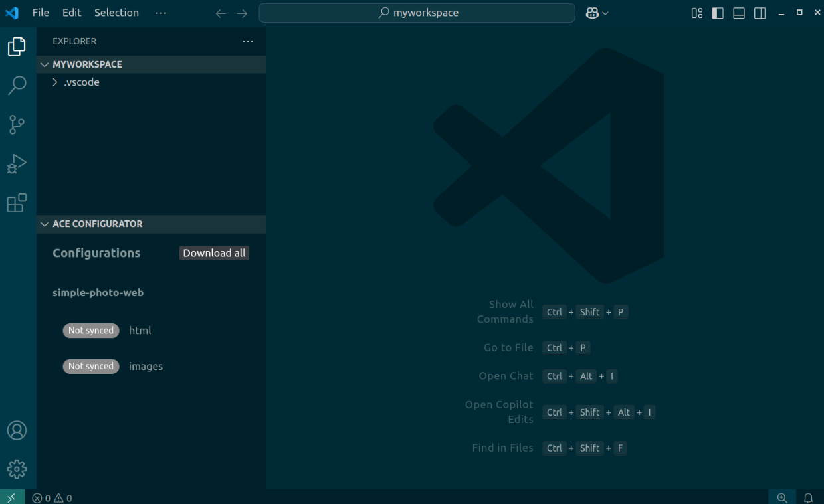The width and height of the screenshot is (824, 504).
Task: Click the myworkspace command center search box
Action: [x=417, y=13]
